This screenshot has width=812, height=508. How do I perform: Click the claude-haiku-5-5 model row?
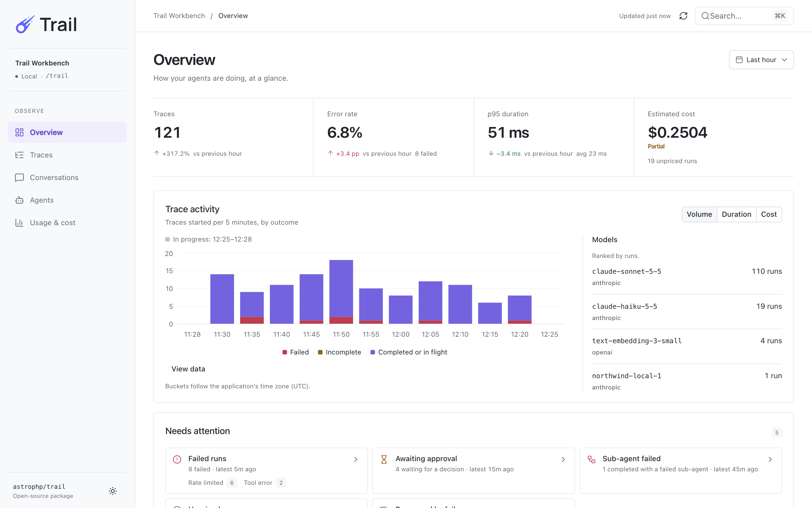[687, 312]
